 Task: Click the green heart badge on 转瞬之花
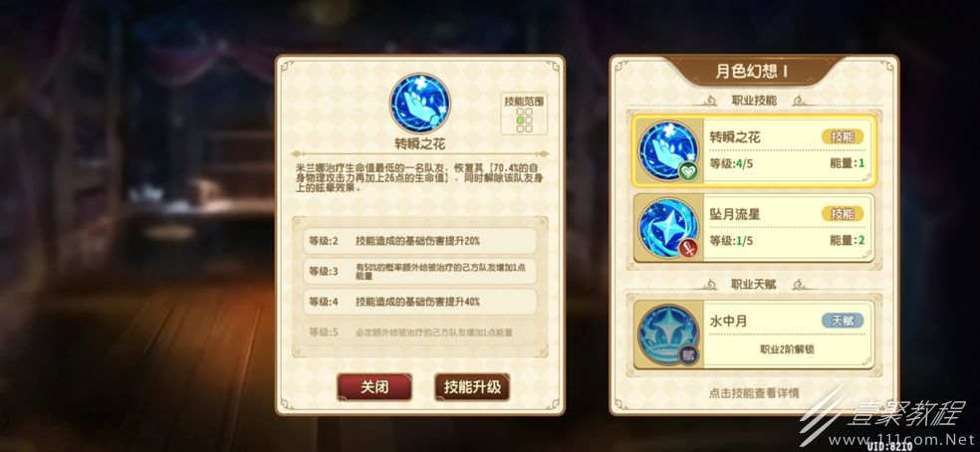click(x=688, y=171)
